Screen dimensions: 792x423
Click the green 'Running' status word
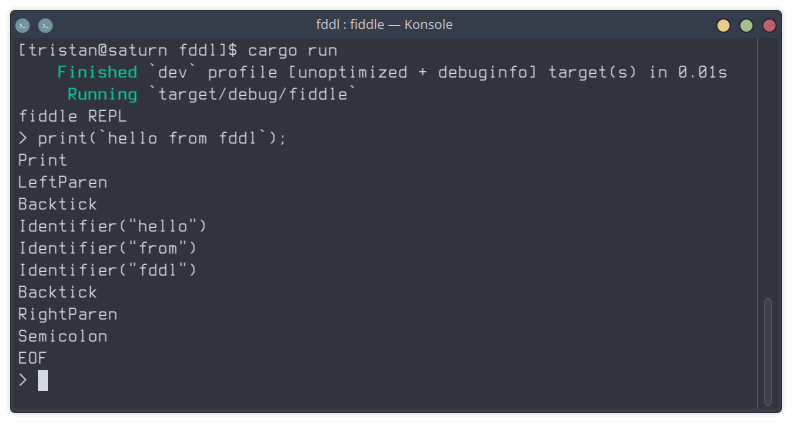tap(102, 95)
